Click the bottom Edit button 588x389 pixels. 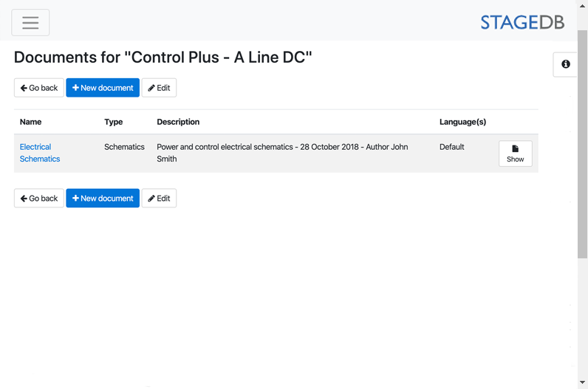pyautogui.click(x=159, y=199)
